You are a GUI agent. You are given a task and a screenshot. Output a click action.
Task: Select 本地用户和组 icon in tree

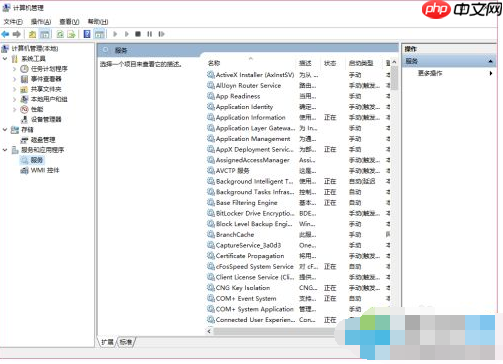point(24,99)
